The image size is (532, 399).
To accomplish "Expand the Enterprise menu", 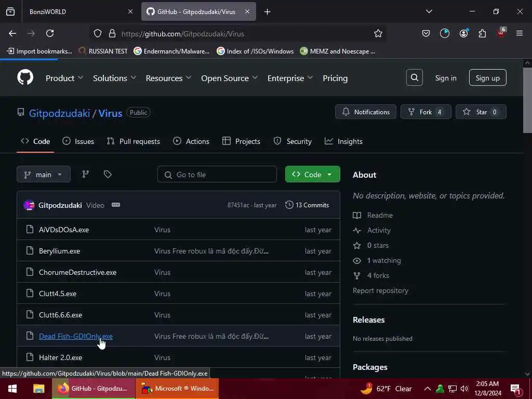I will point(290,78).
